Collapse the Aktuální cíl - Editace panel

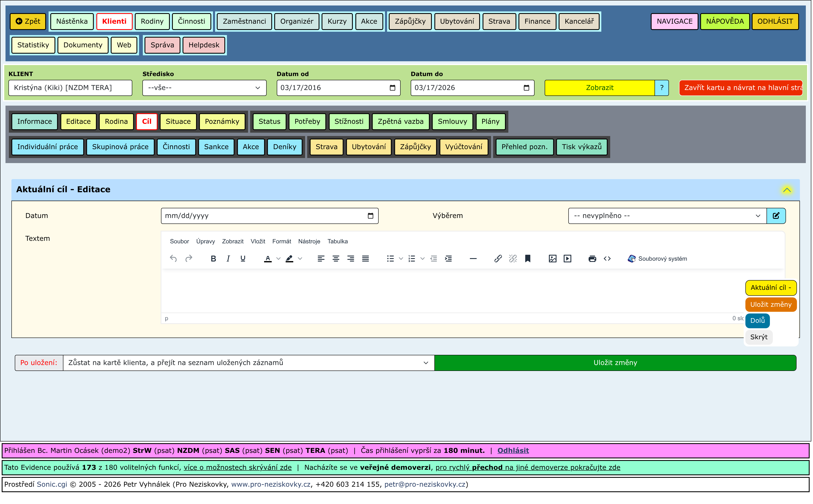tap(787, 190)
